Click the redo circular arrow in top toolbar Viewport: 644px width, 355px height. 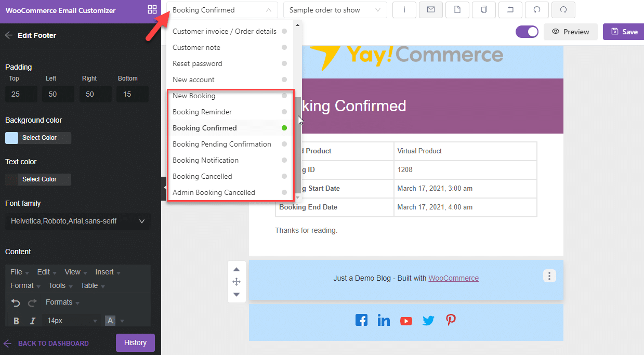[x=563, y=10]
